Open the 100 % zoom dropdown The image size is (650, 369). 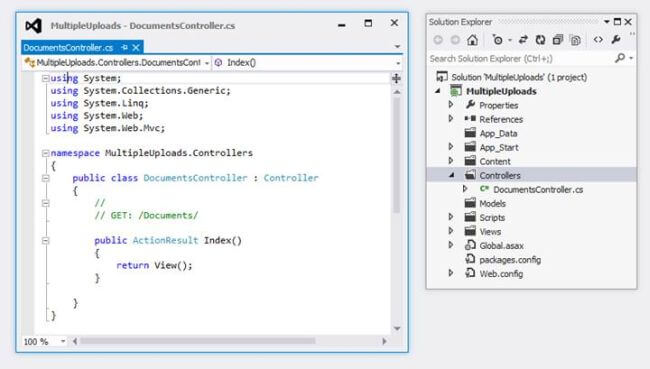click(x=63, y=341)
